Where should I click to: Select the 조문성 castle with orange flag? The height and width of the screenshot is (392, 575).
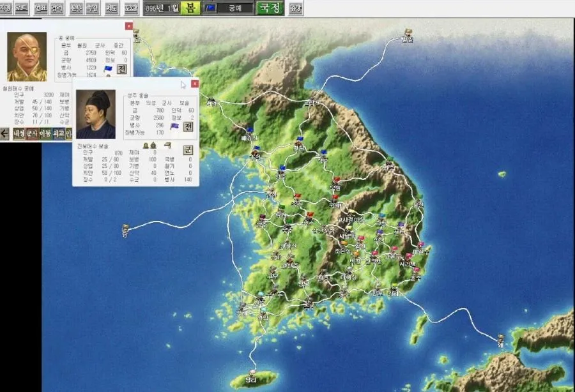[x=342, y=248]
